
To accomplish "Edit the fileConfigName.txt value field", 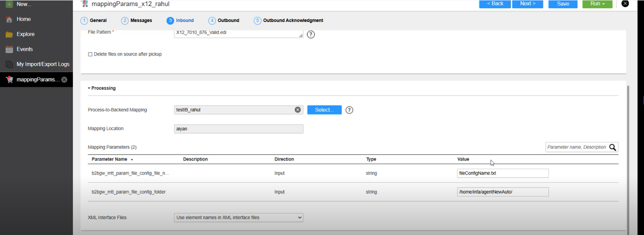I will point(503,173).
